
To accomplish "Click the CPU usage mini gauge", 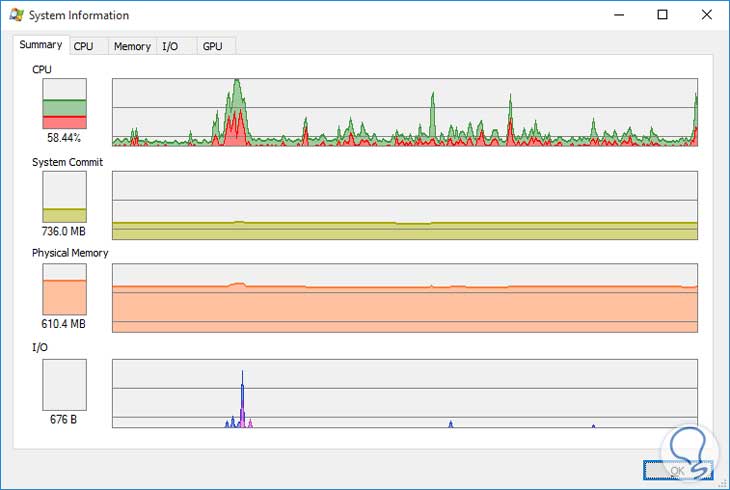I will (x=65, y=103).
